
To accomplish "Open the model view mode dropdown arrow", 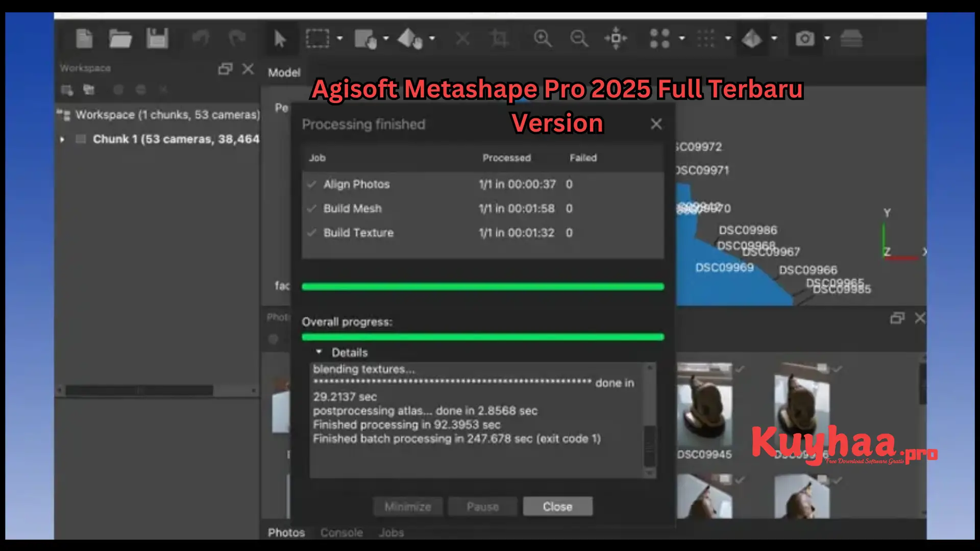I will pos(774,38).
